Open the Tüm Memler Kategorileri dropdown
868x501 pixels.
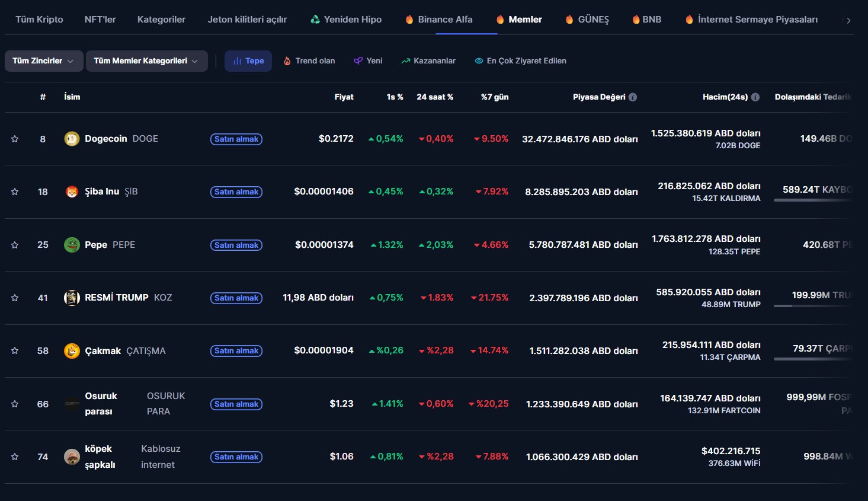(x=147, y=61)
